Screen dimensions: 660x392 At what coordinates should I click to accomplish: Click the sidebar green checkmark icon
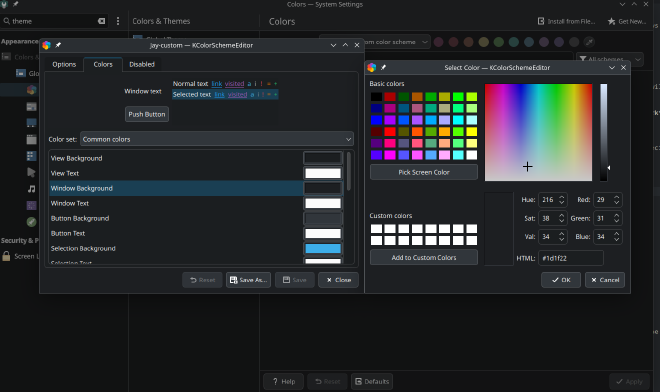tap(32, 221)
